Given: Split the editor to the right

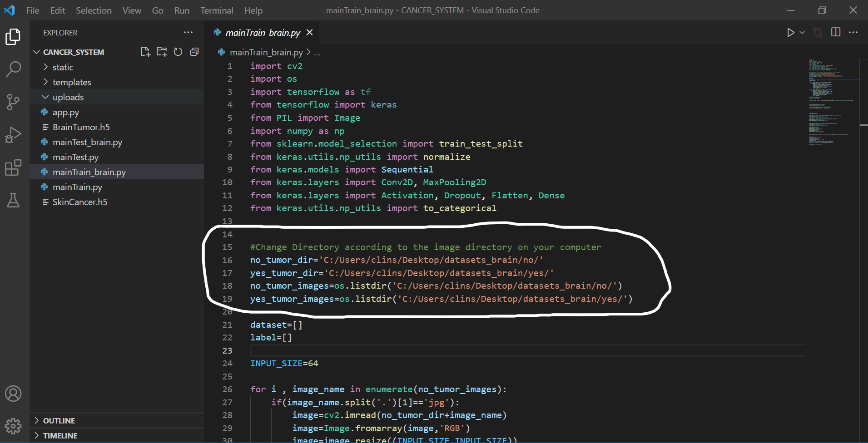Looking at the screenshot, I should point(836,32).
